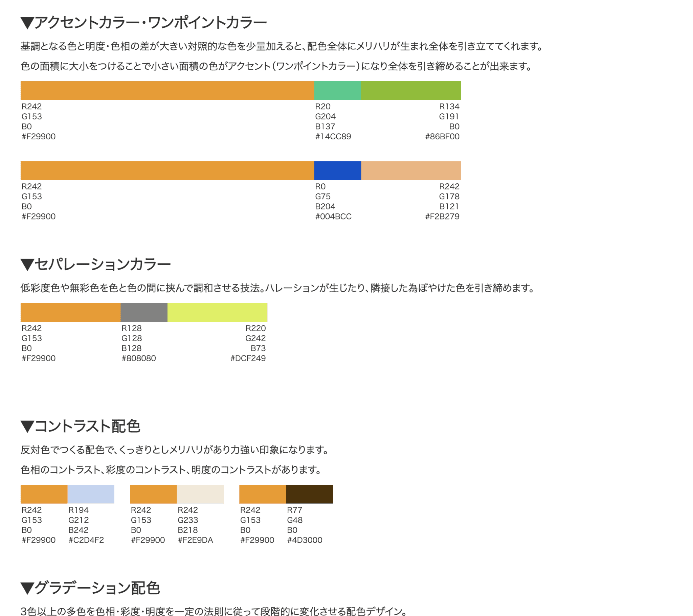Viewport: 693px width, 616px height.
Task: Collapse the セパレーションカラー section triangle
Action: [27, 265]
